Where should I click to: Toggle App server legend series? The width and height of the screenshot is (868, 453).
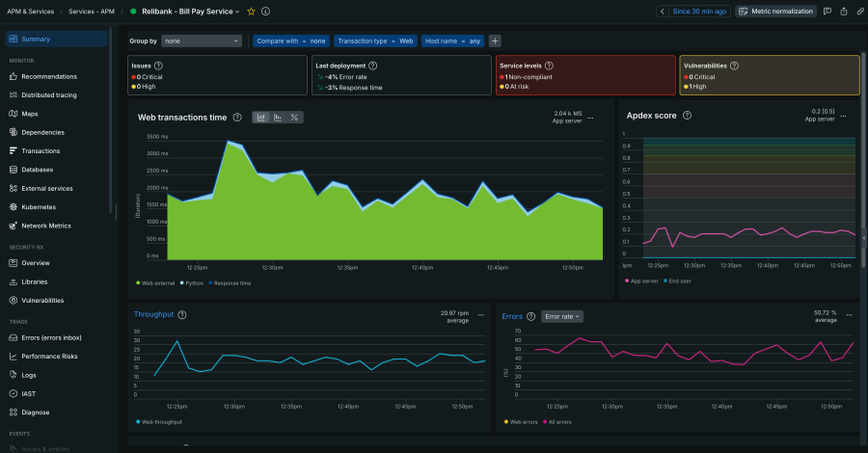(641, 281)
